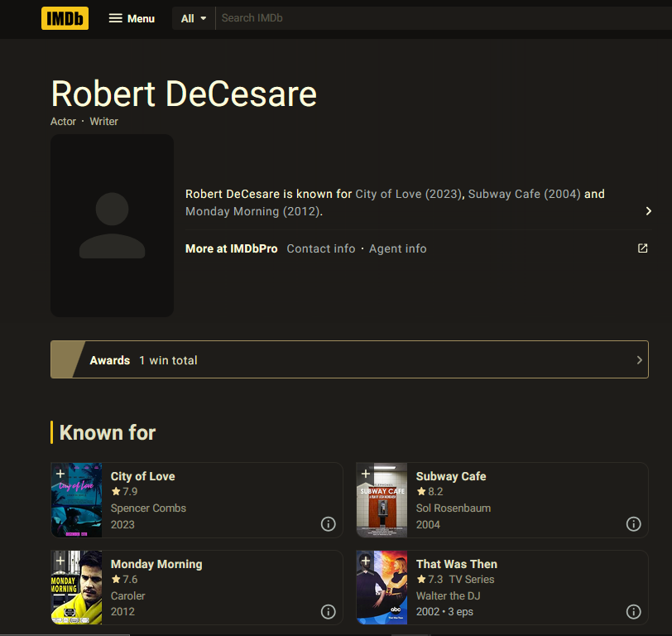Open IMDbPro Agent info link
672x636 pixels.
398,248
